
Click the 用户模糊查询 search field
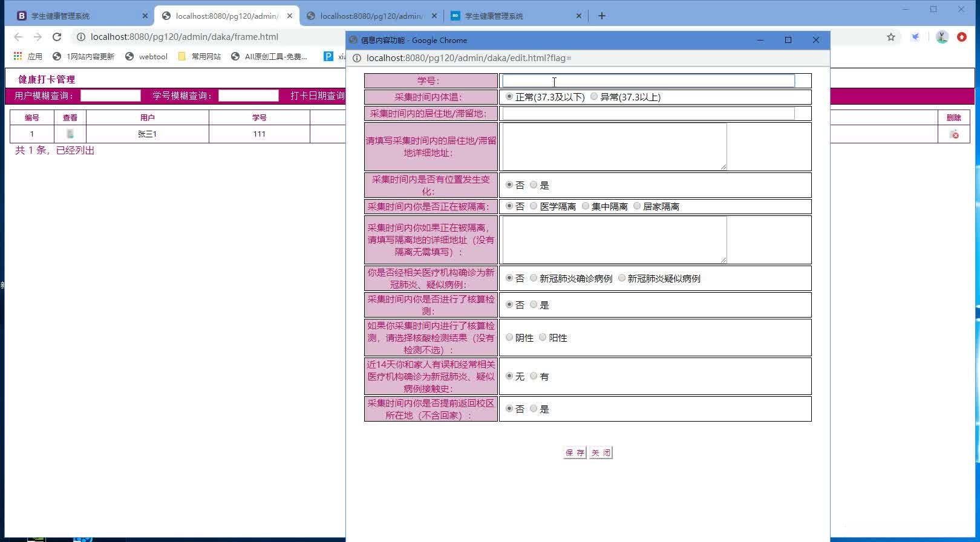111,96
